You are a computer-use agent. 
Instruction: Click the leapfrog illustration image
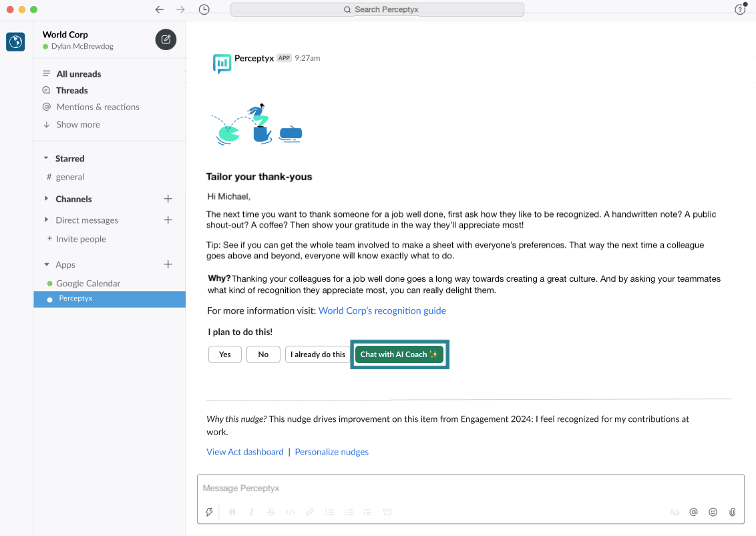257,124
